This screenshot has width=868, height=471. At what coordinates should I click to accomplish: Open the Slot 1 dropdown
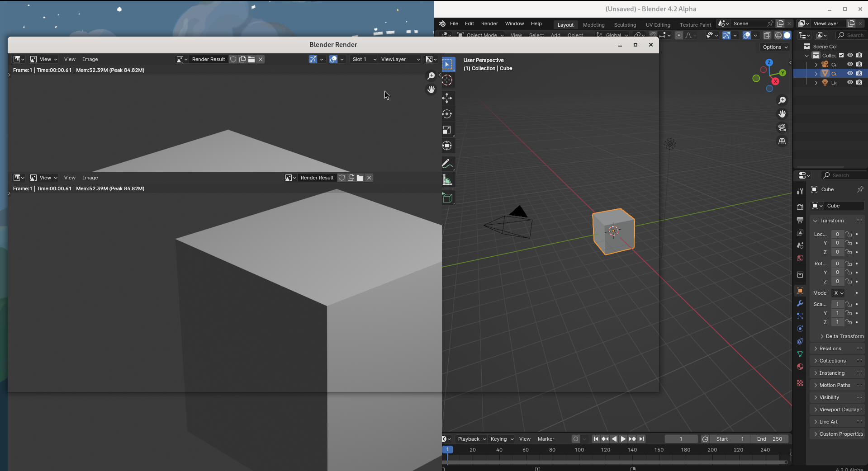(364, 59)
